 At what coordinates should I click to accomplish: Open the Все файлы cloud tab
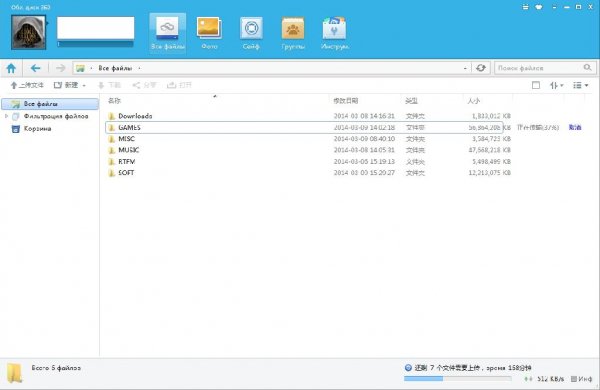[168, 33]
